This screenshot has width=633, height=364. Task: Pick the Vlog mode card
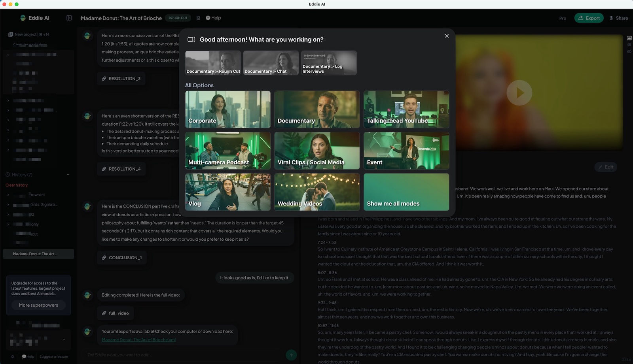coord(228,192)
